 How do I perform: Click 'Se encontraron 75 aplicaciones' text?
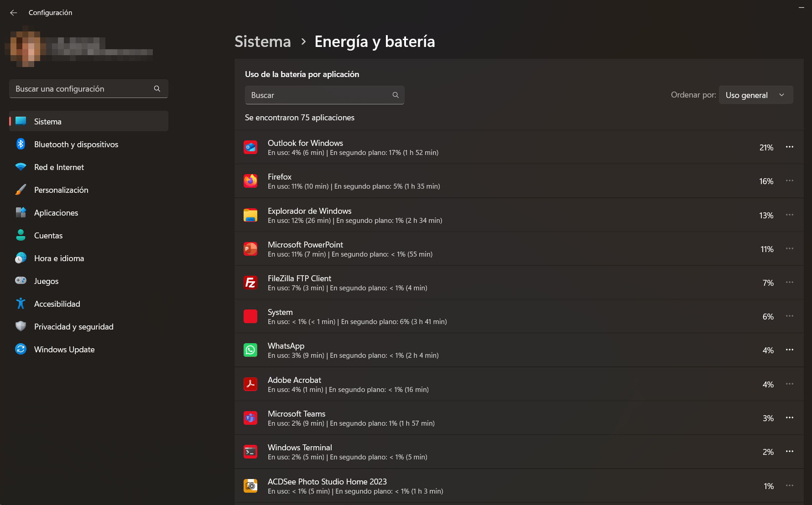[300, 118]
